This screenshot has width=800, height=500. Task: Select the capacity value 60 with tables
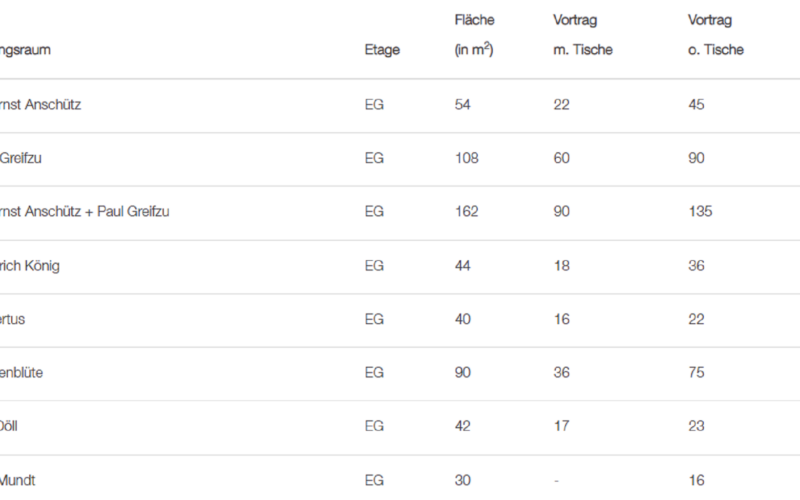[562, 158]
